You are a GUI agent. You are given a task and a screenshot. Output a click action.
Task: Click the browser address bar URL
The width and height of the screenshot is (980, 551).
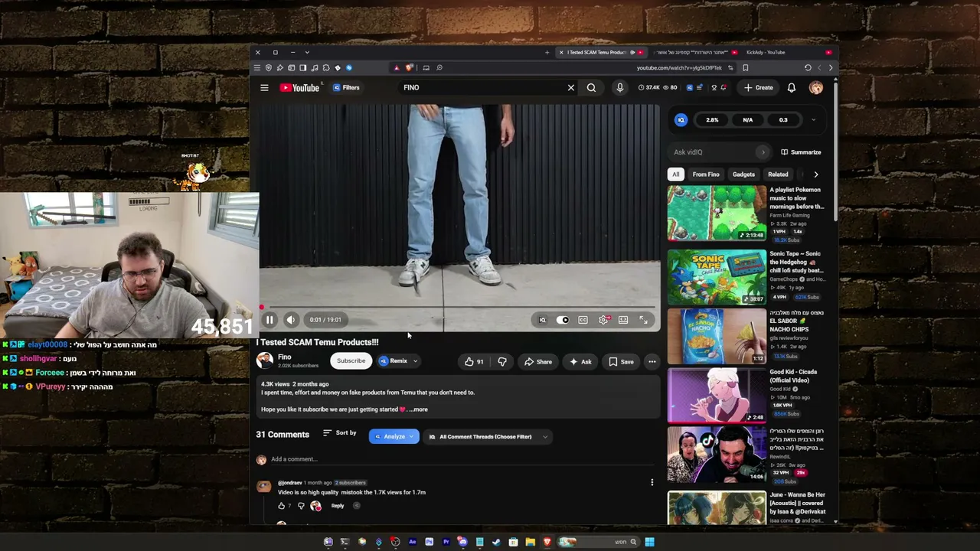click(x=679, y=68)
